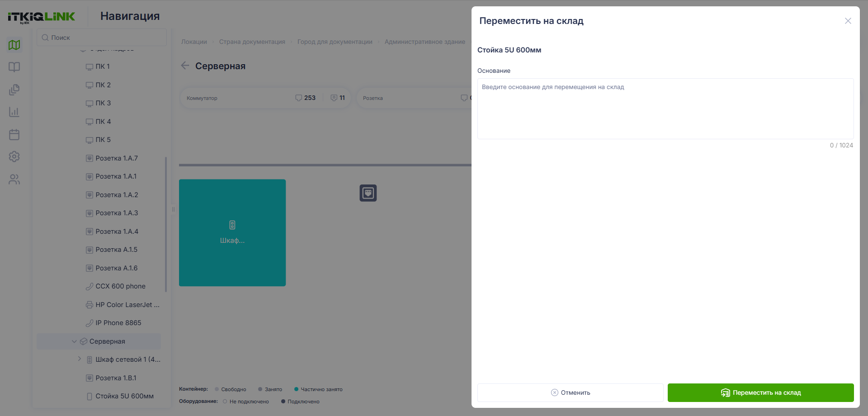Select Шкаф сетевой 1 tree item
Screen dimensions: 868x416
[x=128, y=359]
